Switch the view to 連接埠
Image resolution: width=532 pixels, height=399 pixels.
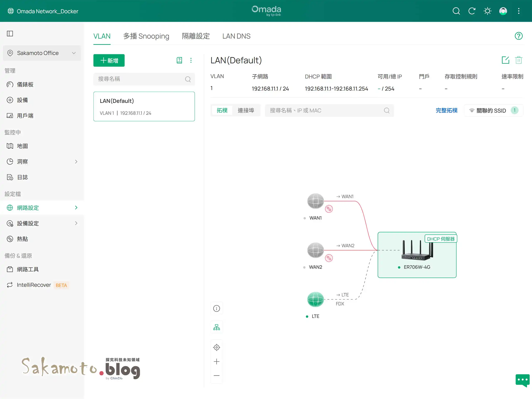point(246,110)
